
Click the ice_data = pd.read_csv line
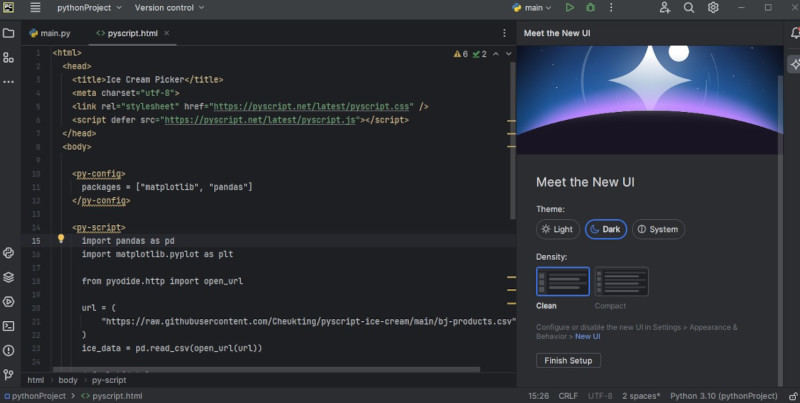click(x=172, y=348)
